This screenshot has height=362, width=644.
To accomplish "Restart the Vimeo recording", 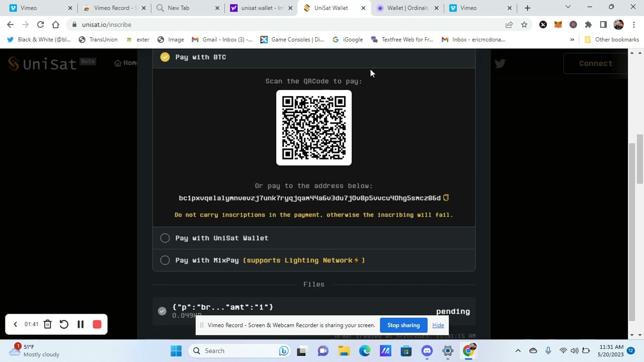I will [x=64, y=324].
